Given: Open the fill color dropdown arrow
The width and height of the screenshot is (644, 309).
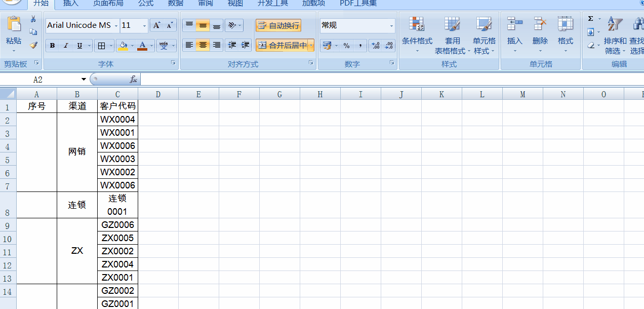Looking at the screenshot, I should (x=131, y=46).
